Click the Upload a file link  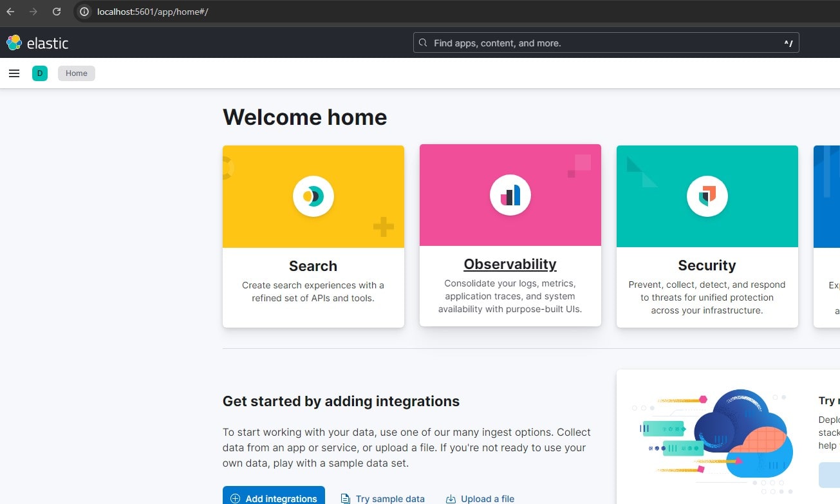[480, 498]
